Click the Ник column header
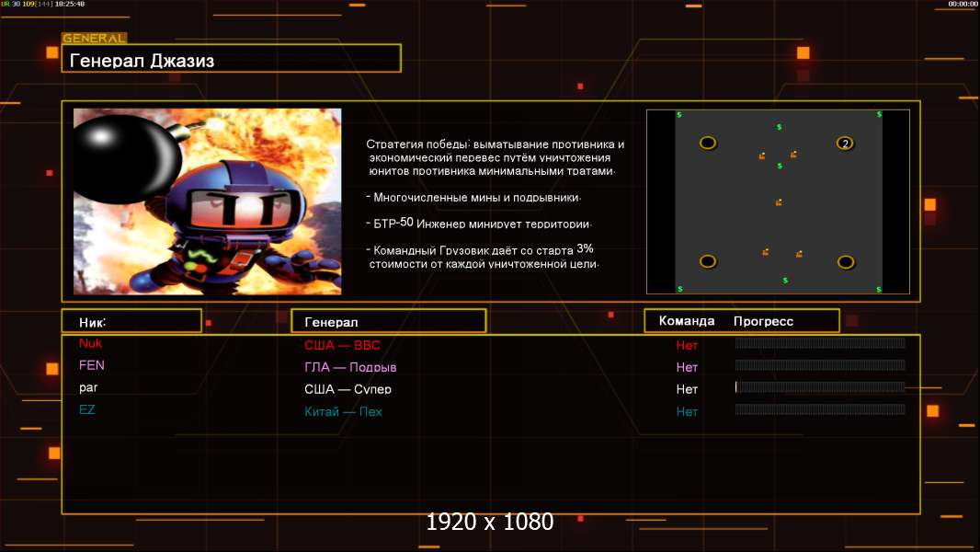The height and width of the screenshot is (552, 980). 131,321
